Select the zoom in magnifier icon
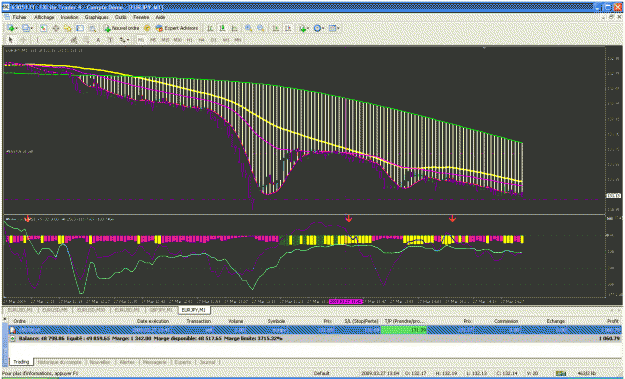This screenshot has width=625, height=379. point(248,28)
